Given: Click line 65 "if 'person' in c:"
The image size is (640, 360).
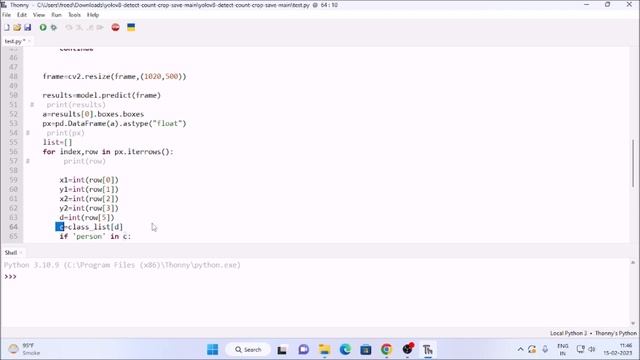Looking at the screenshot, I should [95, 236].
